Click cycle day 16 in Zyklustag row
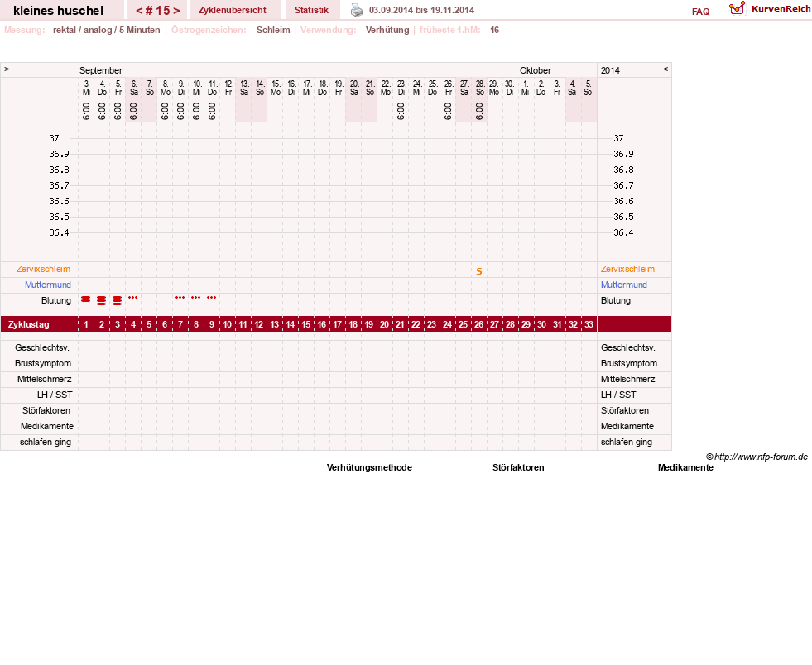The width and height of the screenshot is (812, 665). tap(322, 324)
